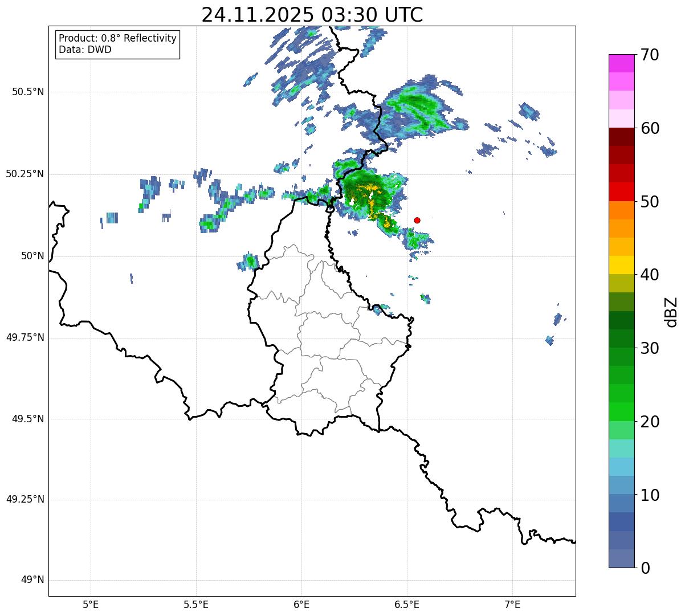Click the 49.25°N latitude label
The image size is (685, 616).
pyautogui.click(x=25, y=499)
